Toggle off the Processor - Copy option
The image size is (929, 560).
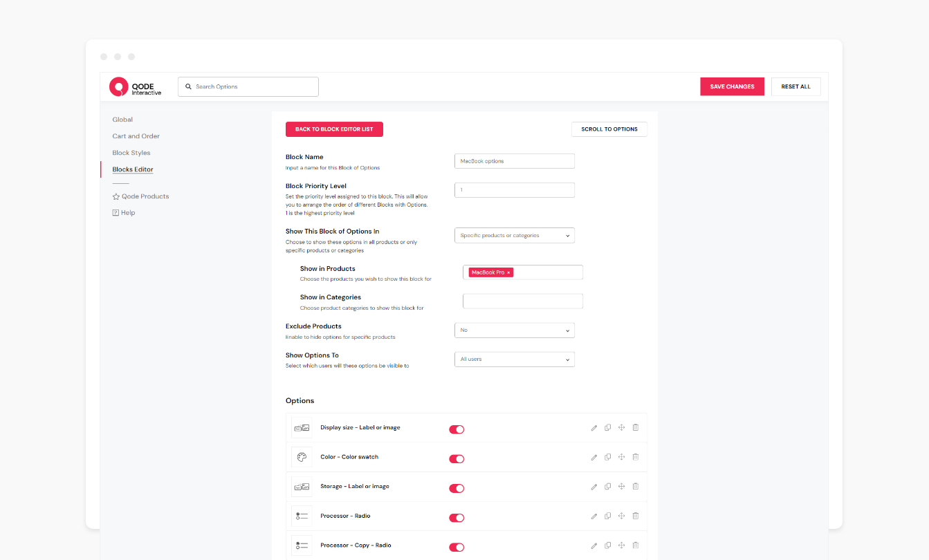pos(457,548)
